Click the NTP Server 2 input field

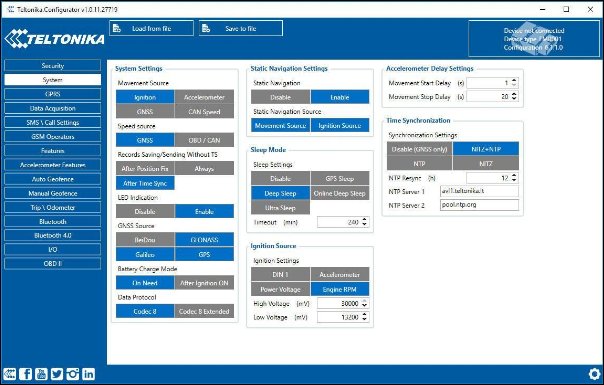[479, 205]
